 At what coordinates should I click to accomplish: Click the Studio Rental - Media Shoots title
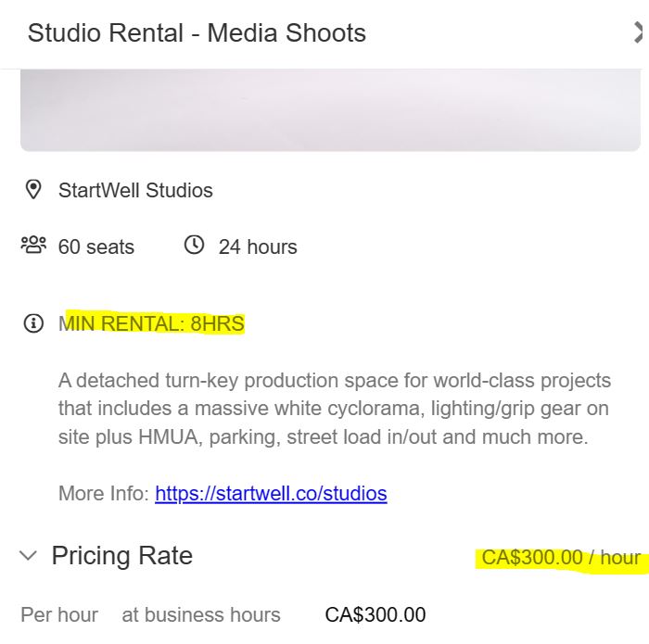pos(197,33)
